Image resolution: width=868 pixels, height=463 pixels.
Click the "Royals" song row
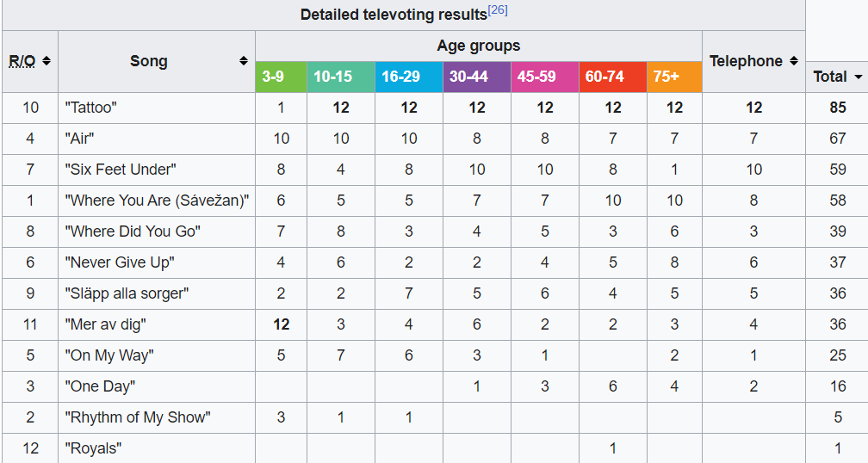93,448
